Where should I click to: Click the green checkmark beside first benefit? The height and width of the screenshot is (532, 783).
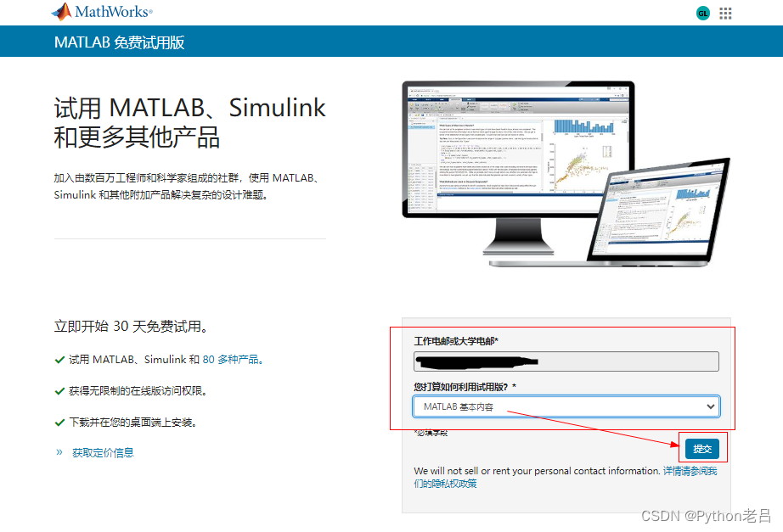[58, 360]
